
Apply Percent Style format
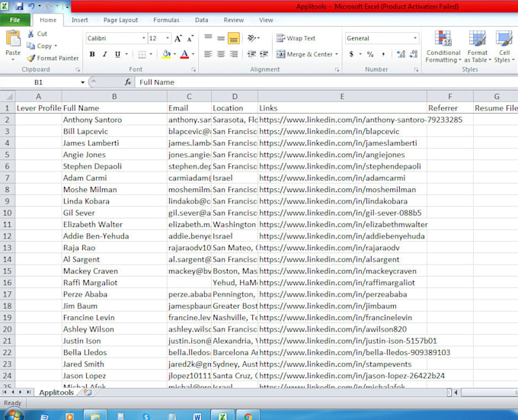370,54
